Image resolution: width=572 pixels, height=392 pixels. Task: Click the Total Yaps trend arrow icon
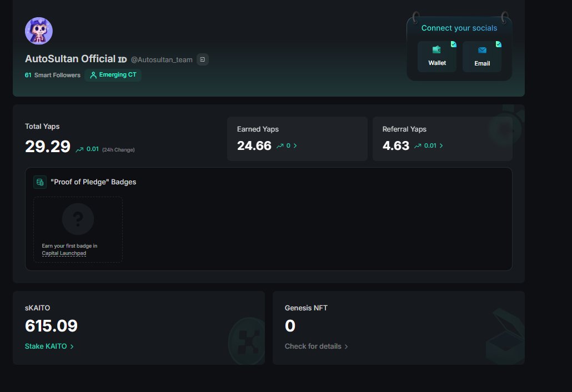pos(79,149)
